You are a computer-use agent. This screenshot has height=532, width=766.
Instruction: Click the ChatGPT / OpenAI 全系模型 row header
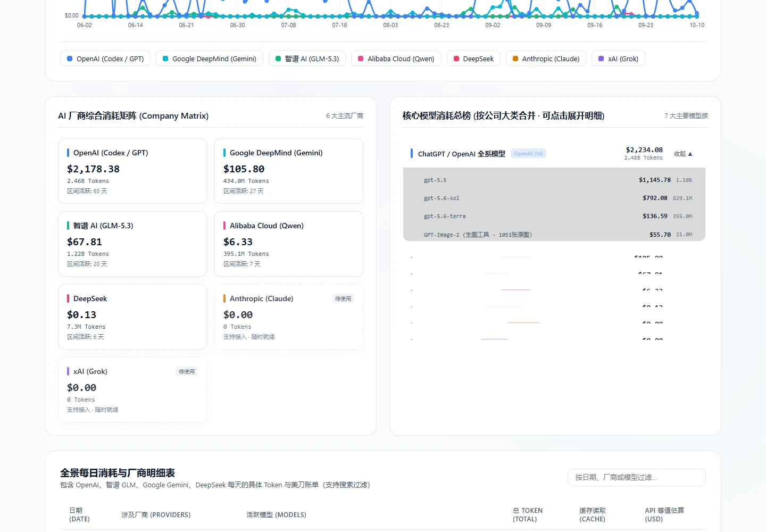tap(554, 154)
